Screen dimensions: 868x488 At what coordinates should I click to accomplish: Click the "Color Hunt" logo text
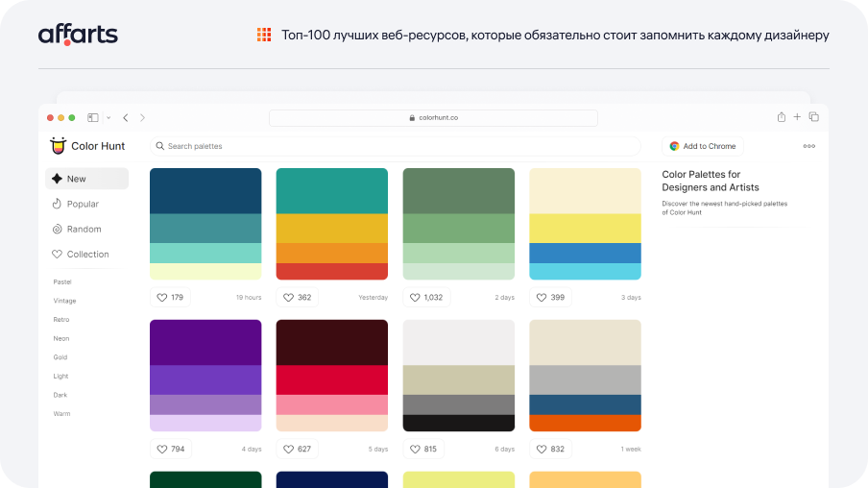[x=98, y=146]
